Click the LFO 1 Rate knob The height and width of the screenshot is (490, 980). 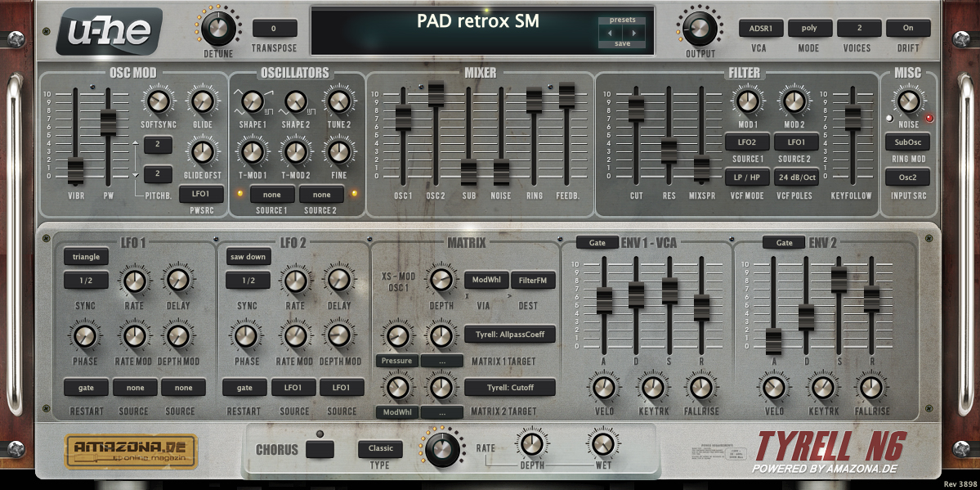point(134,281)
